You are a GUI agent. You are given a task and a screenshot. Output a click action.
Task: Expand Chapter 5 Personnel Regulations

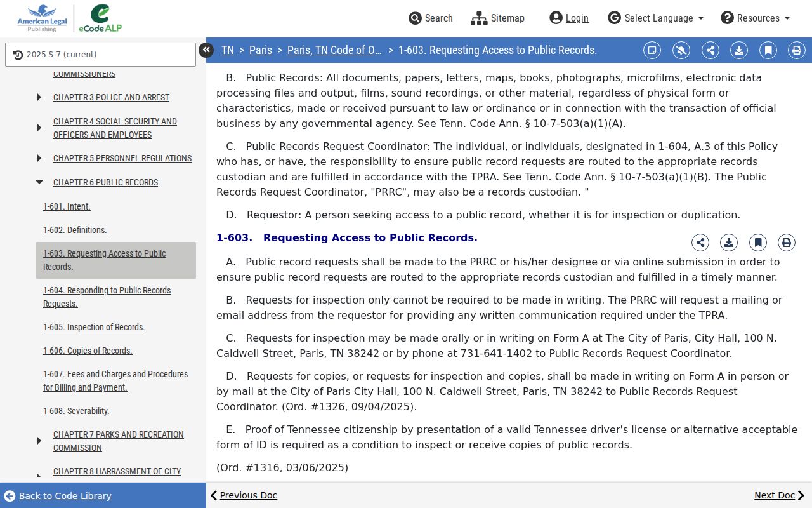(39, 158)
